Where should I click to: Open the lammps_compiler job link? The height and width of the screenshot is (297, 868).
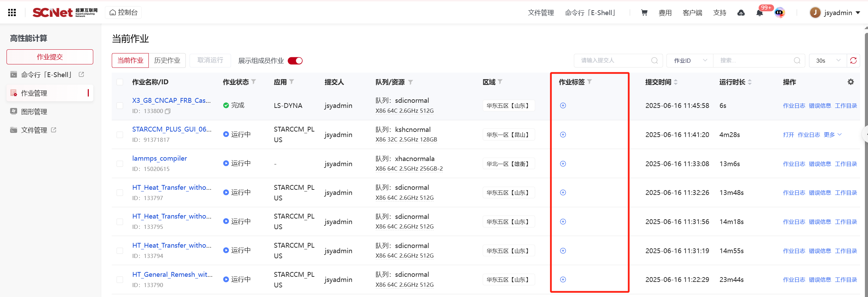pyautogui.click(x=159, y=158)
